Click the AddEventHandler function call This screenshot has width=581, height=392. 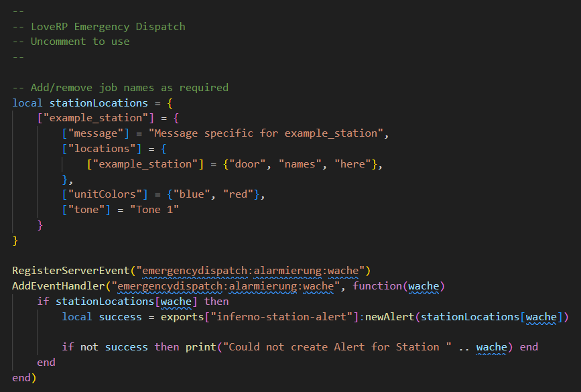[58, 286]
